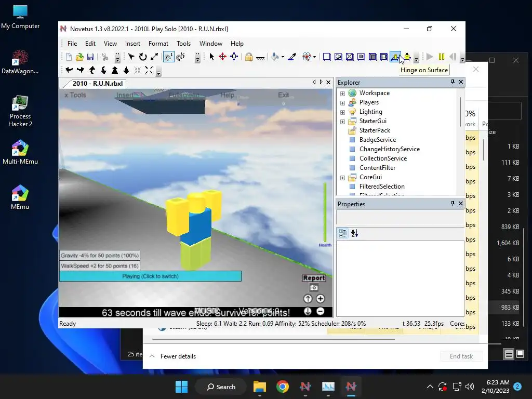
Task: Click in-game zoom in plus button
Action: [x=320, y=299]
